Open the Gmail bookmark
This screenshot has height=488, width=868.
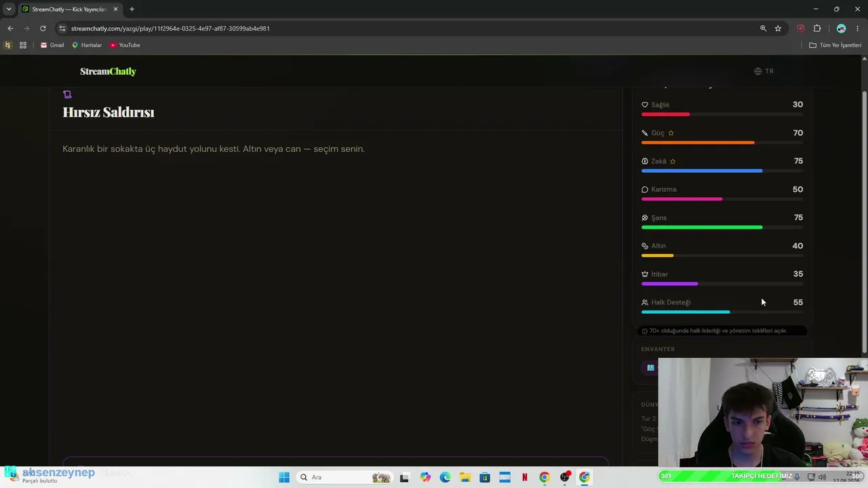(x=52, y=45)
